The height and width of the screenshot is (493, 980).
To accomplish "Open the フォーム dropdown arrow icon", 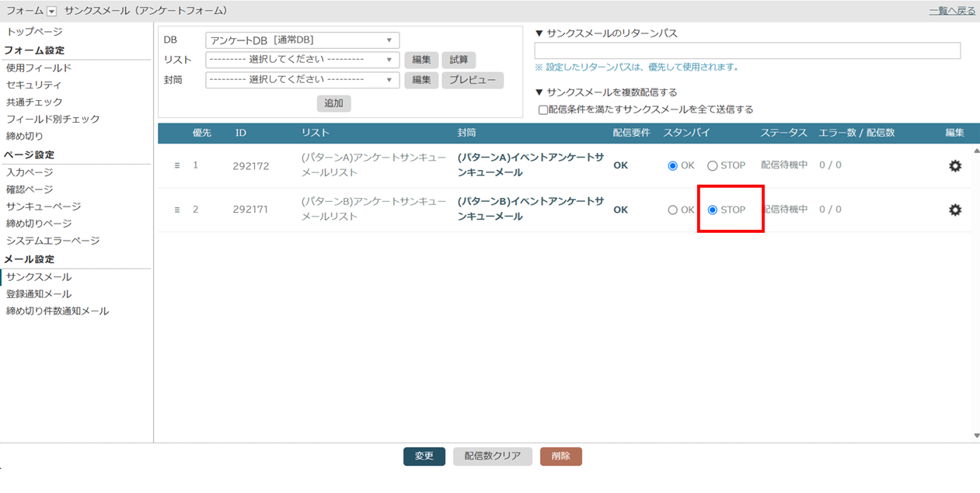I will pyautogui.click(x=52, y=11).
